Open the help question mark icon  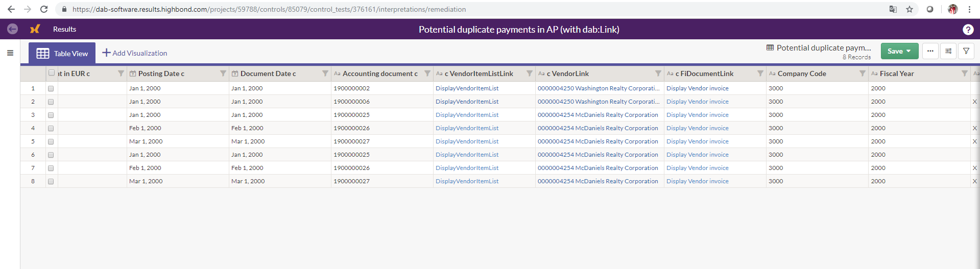(968, 30)
